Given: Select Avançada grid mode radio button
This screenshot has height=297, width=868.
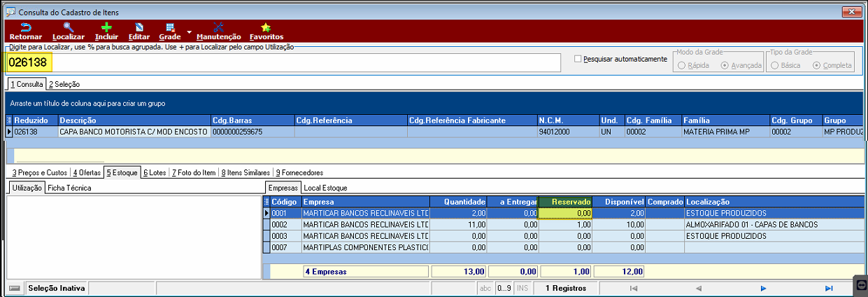Looking at the screenshot, I should point(725,65).
